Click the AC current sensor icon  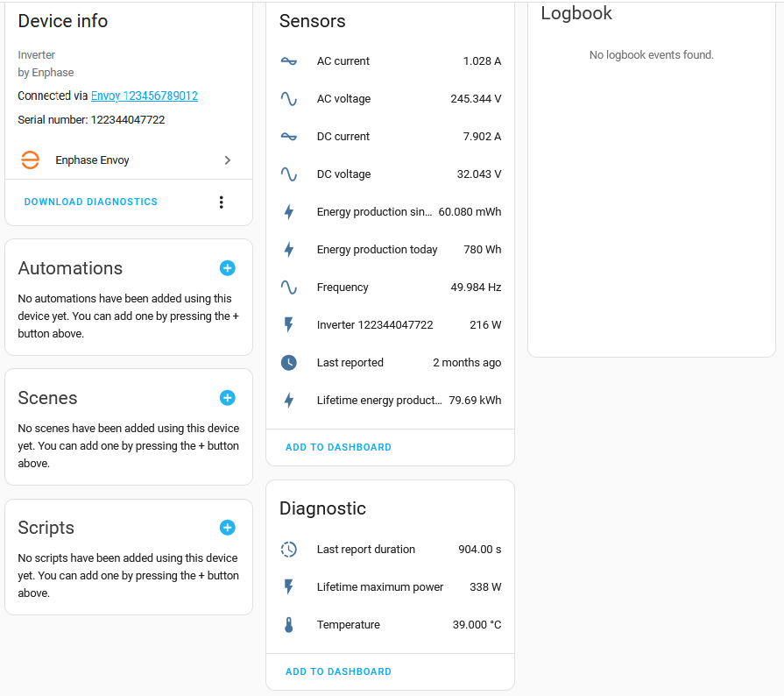tap(289, 61)
